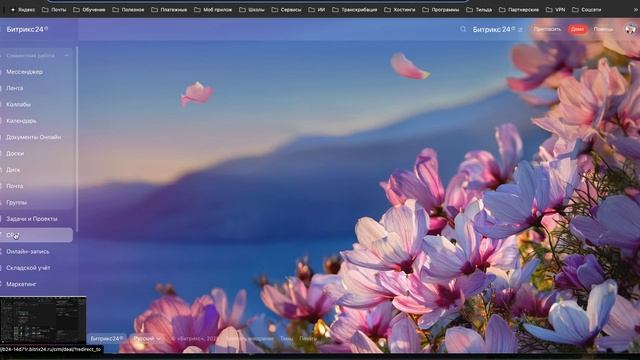Click the Темы footer link
Image resolution: width=640 pixels, height=360 pixels.
point(286,339)
